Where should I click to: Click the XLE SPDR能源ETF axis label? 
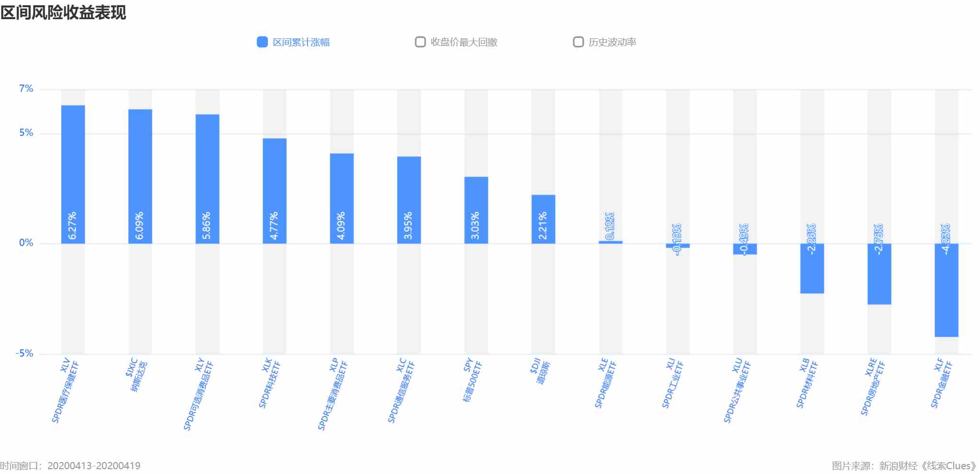coord(605,383)
